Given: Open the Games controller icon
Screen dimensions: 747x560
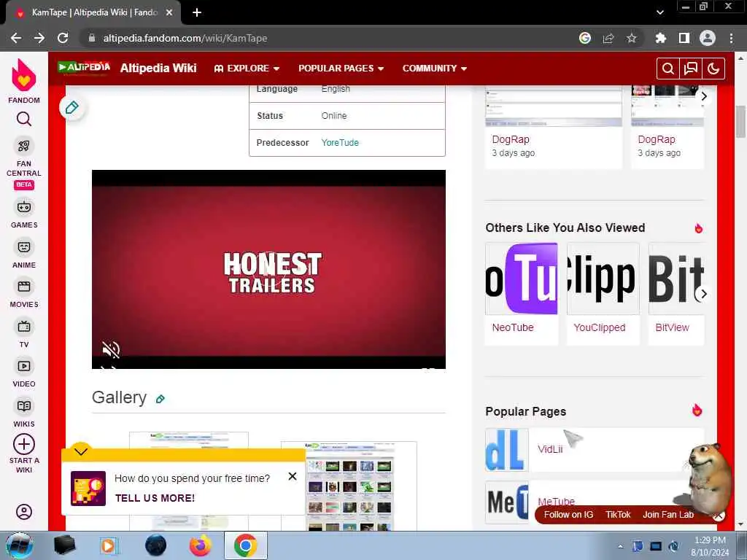Looking at the screenshot, I should [24, 207].
